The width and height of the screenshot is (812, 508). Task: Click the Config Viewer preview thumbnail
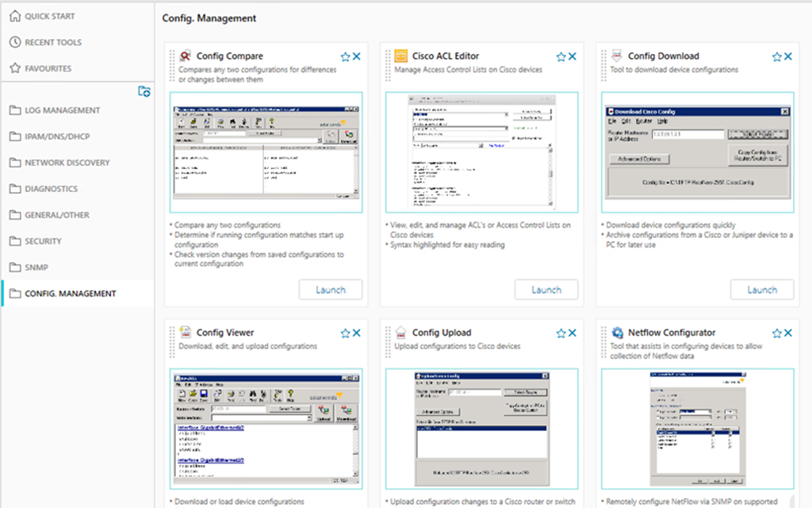pos(266,429)
